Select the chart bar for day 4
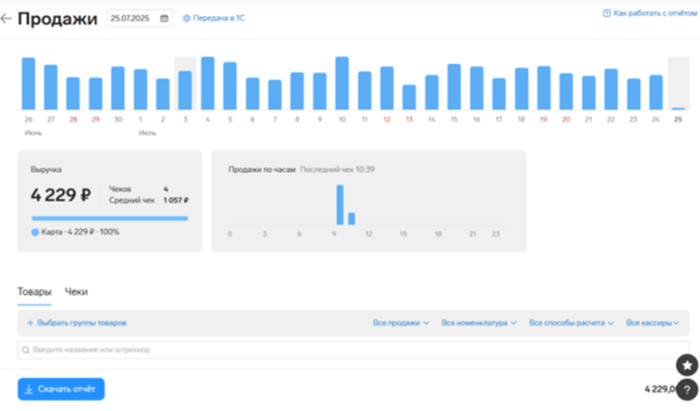Screen dimensions: 700x411 (x=208, y=83)
